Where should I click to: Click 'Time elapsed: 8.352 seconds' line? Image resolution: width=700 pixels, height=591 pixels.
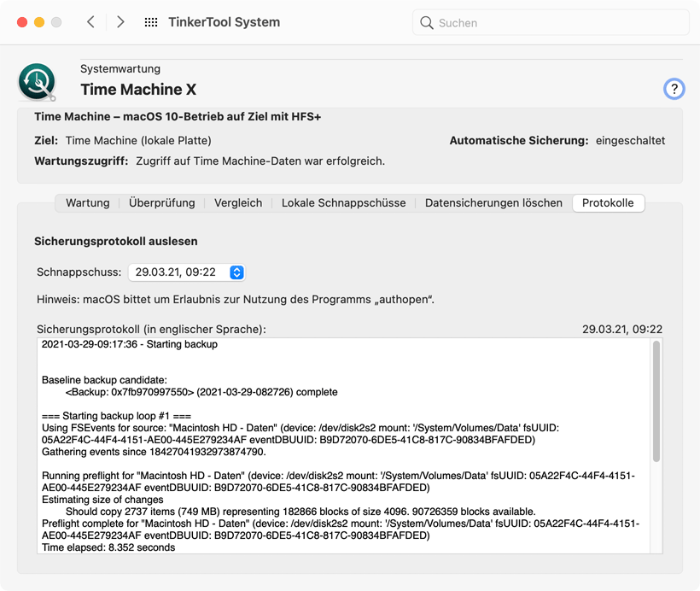[108, 547]
